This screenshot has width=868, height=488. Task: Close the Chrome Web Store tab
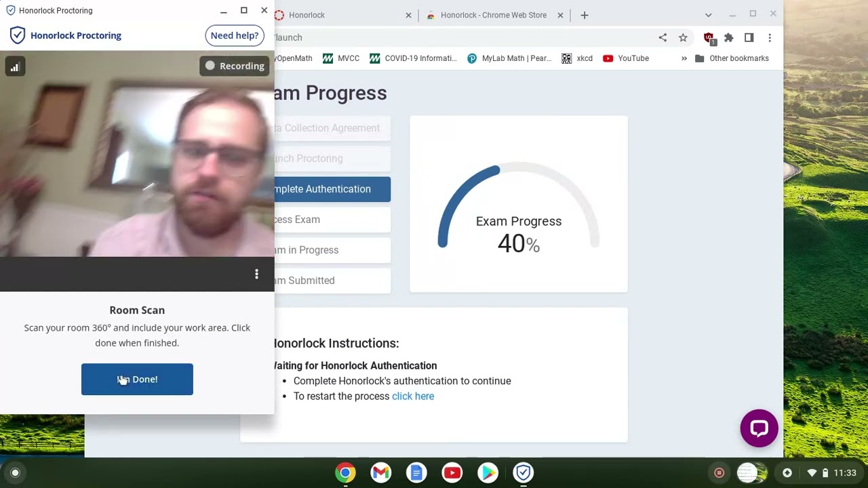(x=560, y=15)
